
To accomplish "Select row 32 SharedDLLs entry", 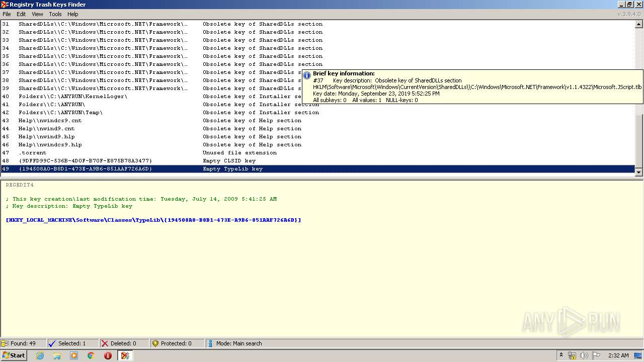I will [318, 32].
